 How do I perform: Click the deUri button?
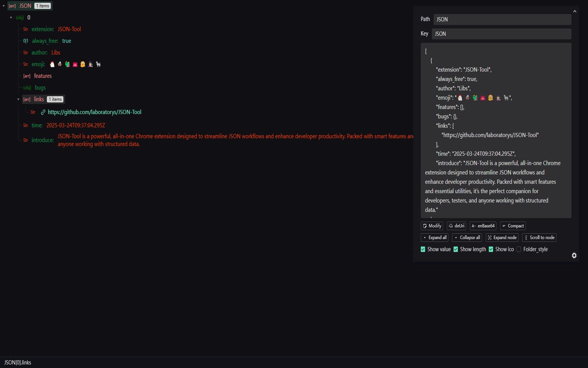click(x=457, y=226)
